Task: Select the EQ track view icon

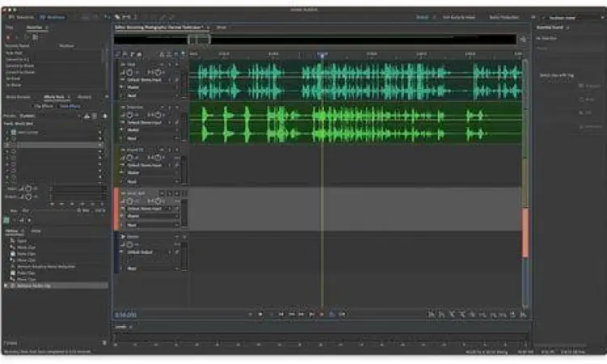Action: coord(139,53)
